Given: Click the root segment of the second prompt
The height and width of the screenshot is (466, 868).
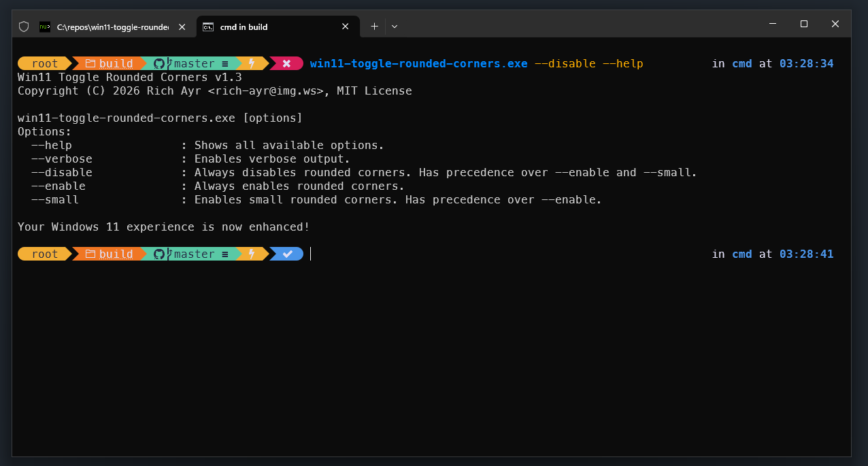Looking at the screenshot, I should click(x=45, y=254).
